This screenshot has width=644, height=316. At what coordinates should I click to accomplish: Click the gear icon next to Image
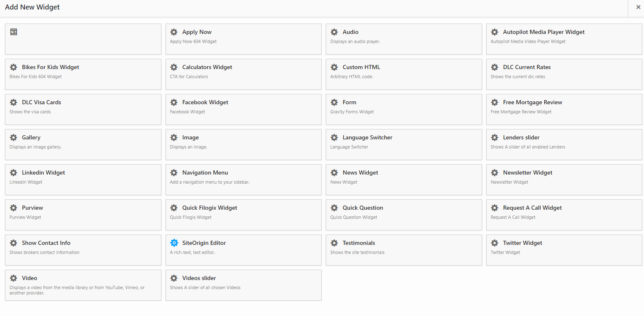pos(174,137)
